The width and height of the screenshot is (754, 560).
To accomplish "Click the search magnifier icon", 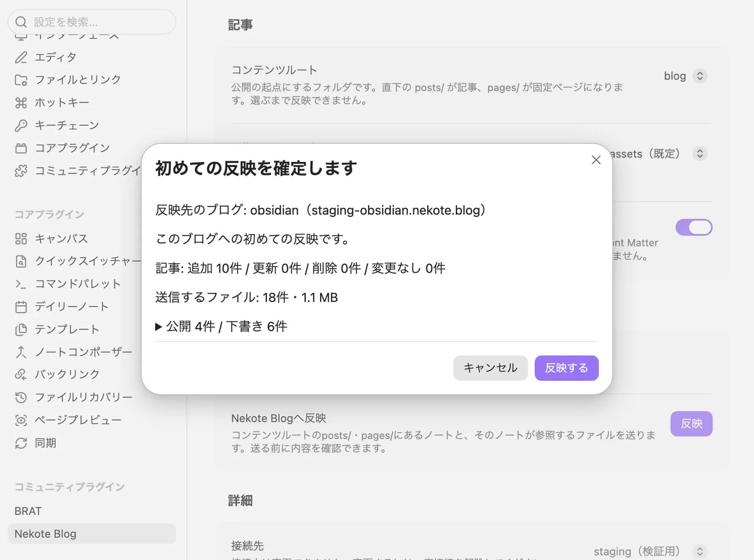I will coord(21,22).
